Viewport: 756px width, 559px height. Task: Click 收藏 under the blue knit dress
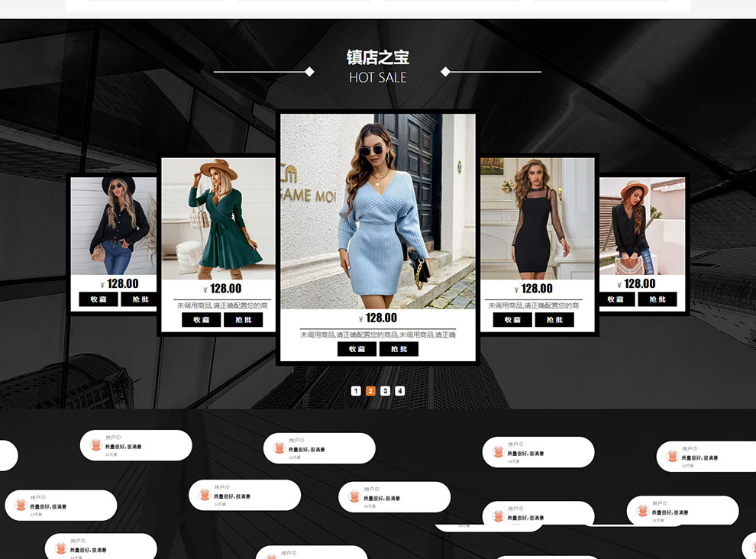[357, 349]
